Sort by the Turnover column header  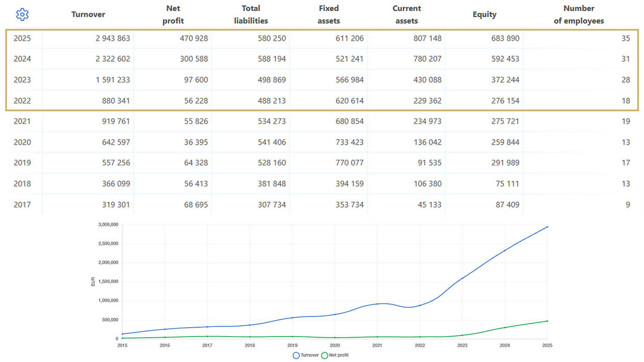[88, 14]
